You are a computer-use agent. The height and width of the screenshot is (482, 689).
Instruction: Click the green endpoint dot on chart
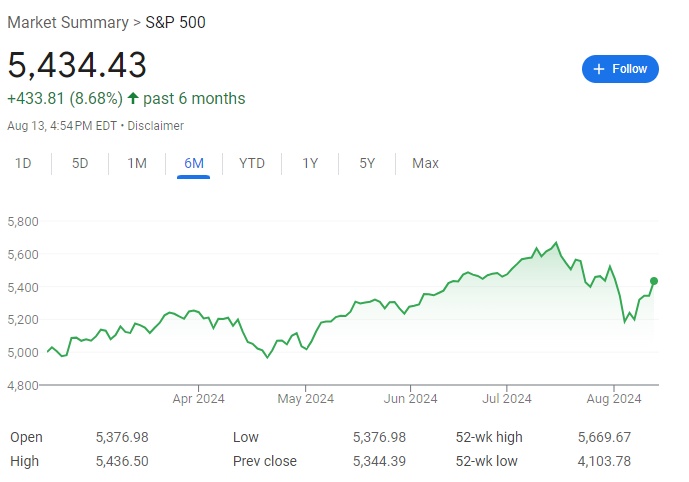(x=654, y=281)
